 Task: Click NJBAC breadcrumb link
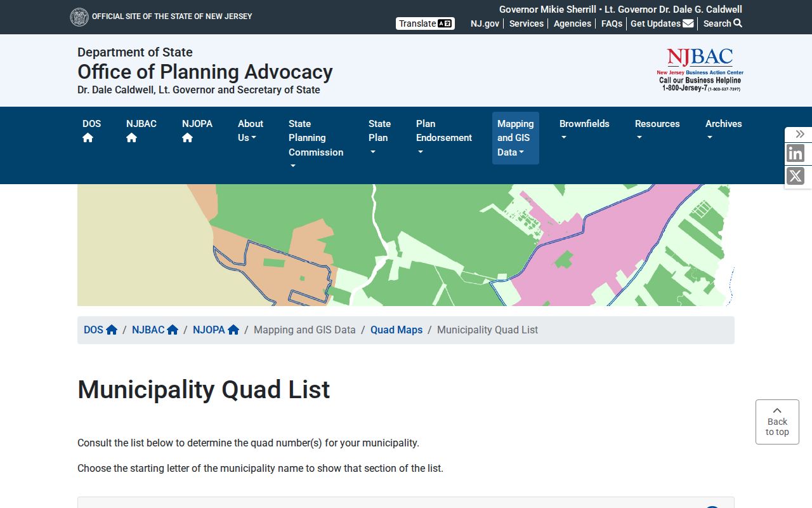coord(155,330)
